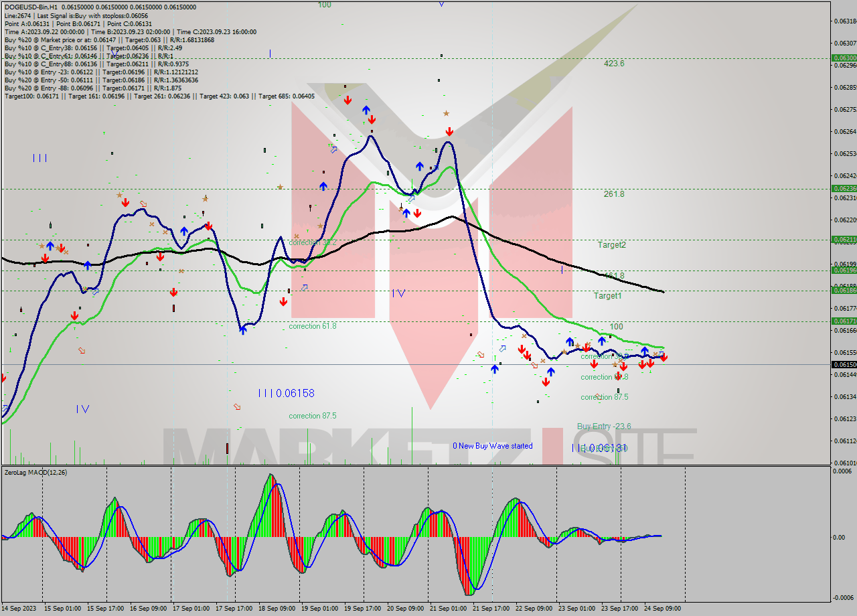Click the '22 Sep 09:00' time label

point(534,609)
